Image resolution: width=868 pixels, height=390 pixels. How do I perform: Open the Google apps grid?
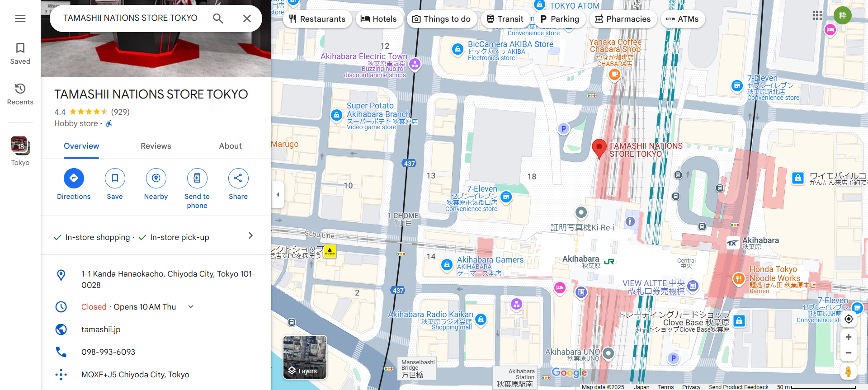[x=817, y=15]
